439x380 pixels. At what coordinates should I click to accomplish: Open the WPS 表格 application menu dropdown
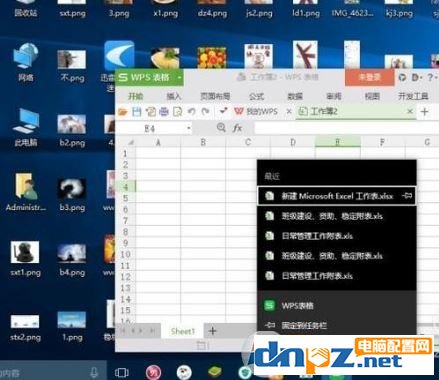[179, 78]
